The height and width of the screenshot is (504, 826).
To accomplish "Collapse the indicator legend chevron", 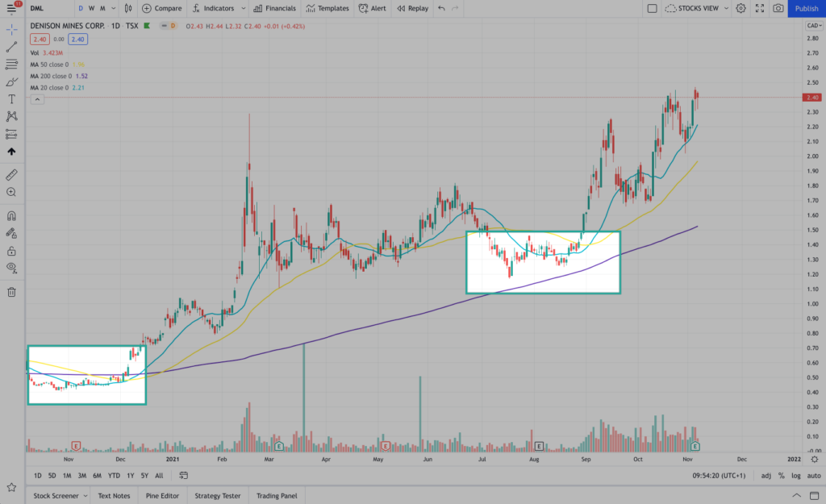I will coord(37,99).
